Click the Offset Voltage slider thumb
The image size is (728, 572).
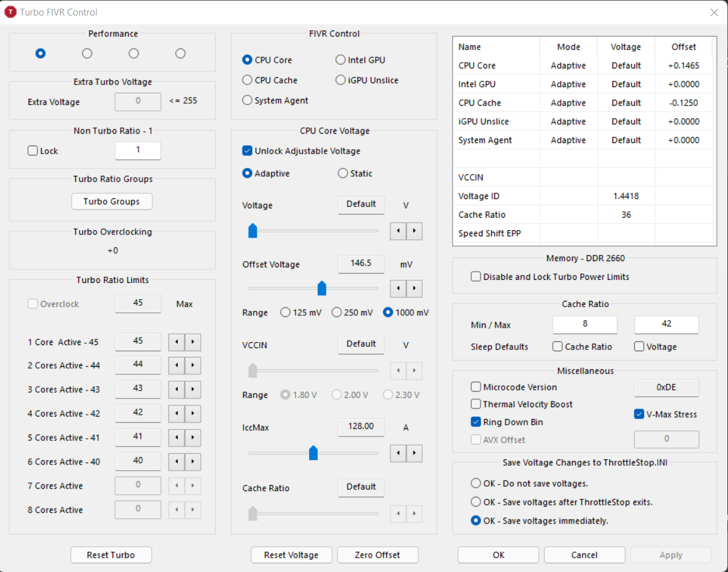click(x=322, y=288)
